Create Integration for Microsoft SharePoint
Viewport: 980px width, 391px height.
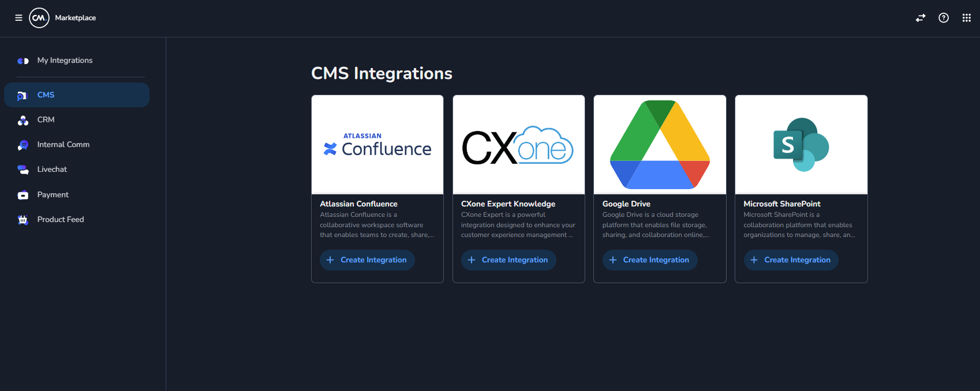[791, 260]
